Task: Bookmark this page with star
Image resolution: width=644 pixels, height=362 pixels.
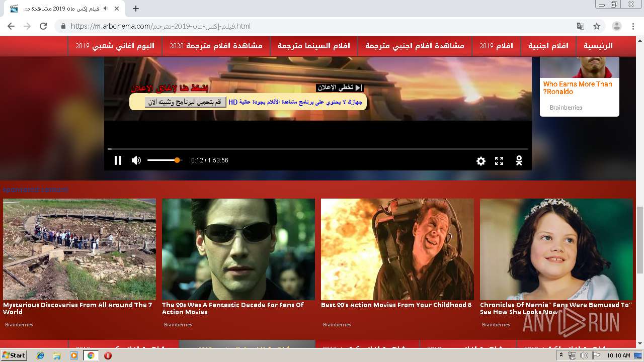Action: 597,26
